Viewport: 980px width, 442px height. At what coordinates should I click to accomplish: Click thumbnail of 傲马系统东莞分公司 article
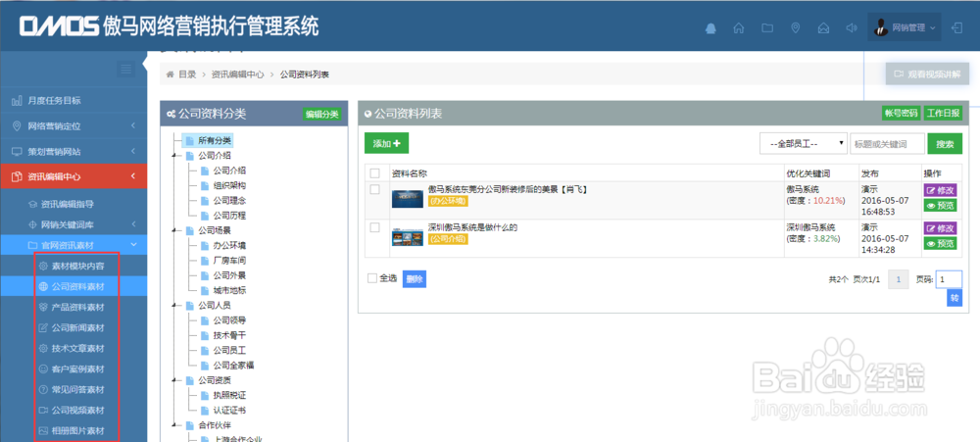(408, 198)
